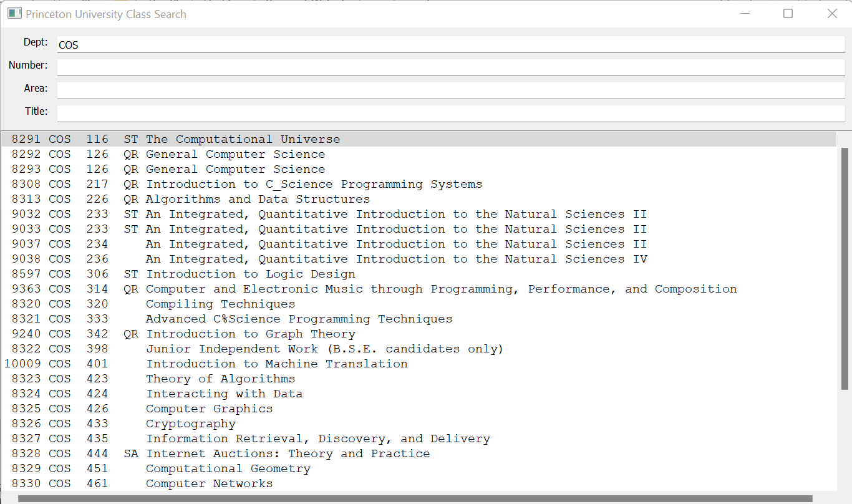Click the vertical scrollbar of the course list

tap(845, 269)
